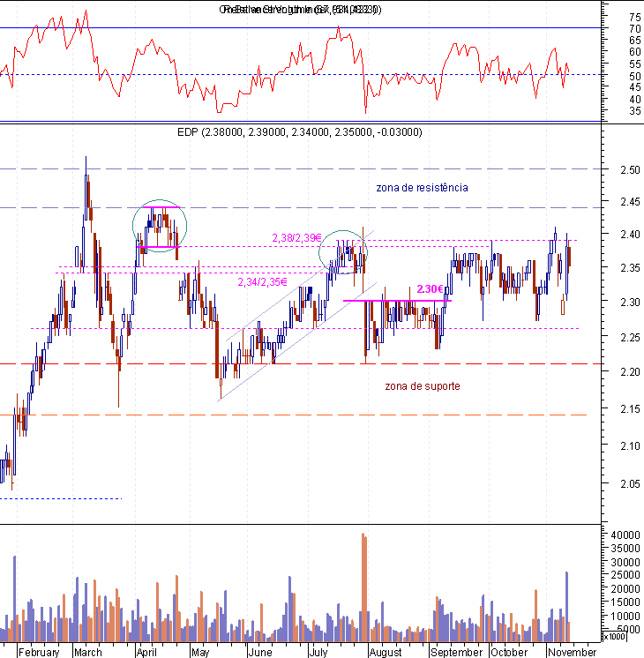
Task: Click the May month label
Action: 200,652
